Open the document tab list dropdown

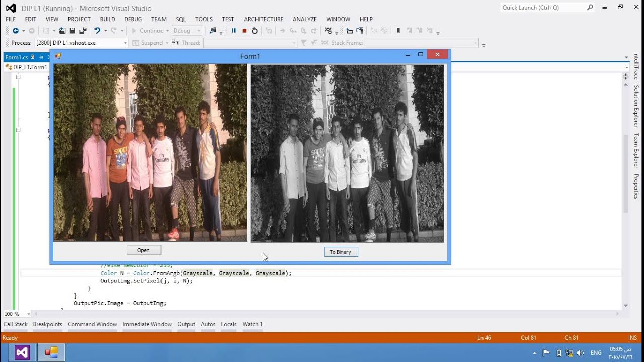(x=626, y=57)
